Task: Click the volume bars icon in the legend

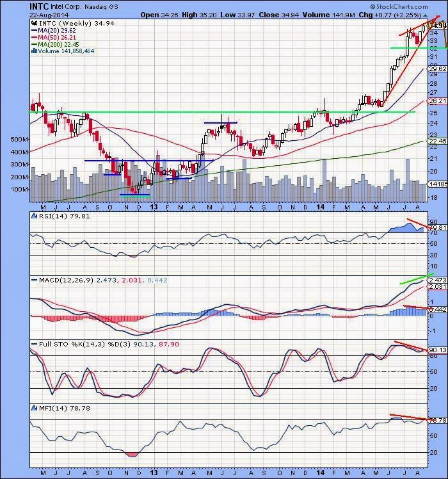Action: pyautogui.click(x=34, y=51)
